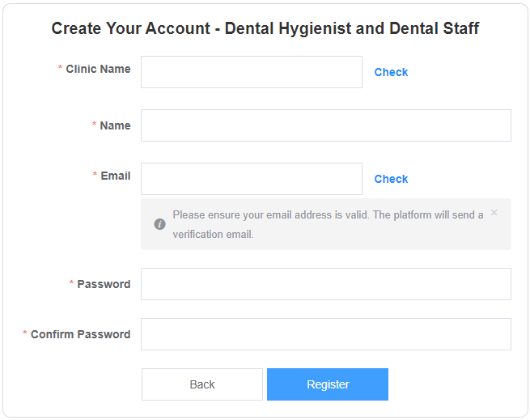Click the Password label text
Screen dimensions: 530x420
point(104,284)
